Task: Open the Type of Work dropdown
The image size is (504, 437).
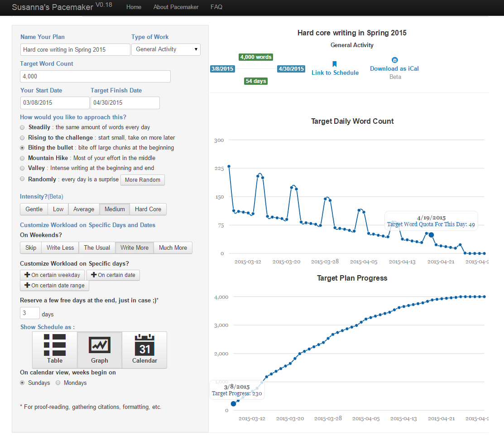Action: 166,49
